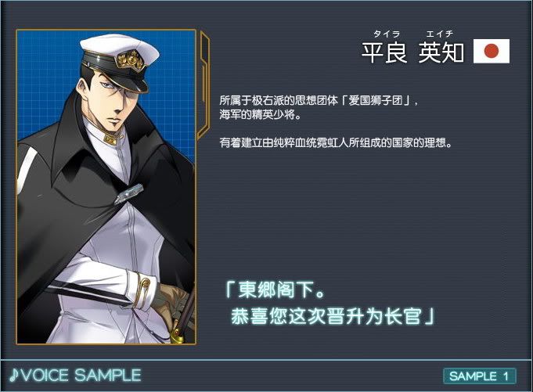This screenshot has width=533, height=392.
Task: Click the quote 恭喜您这次晋升为长官
Action: (x=331, y=316)
